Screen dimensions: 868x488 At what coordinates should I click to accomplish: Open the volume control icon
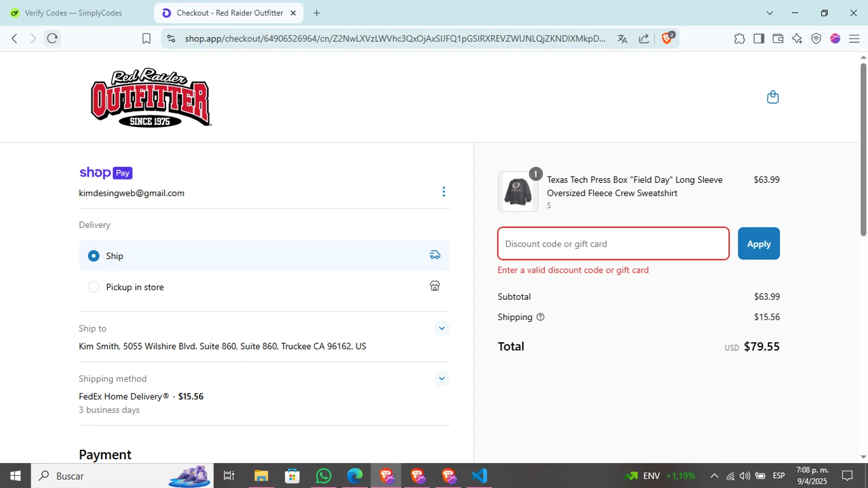745,476
